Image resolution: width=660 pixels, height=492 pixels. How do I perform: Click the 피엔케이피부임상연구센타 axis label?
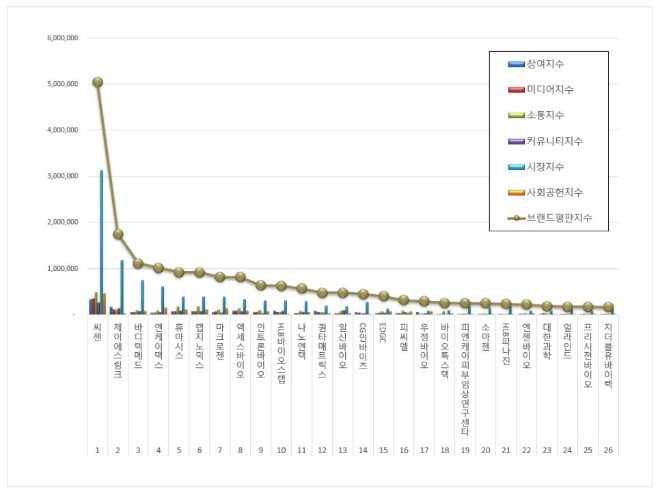pos(465,366)
